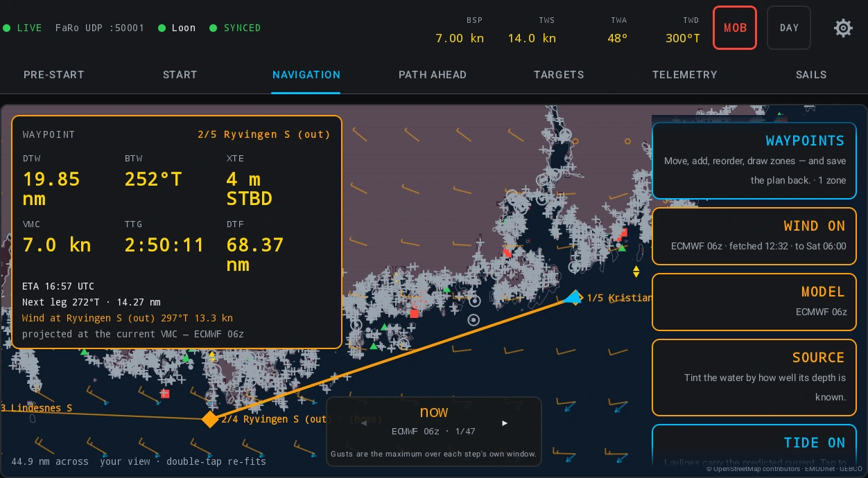Screen dimensions: 868x478
Task: Click the 'ETA 16:57 UTC' line
Action: (58, 286)
